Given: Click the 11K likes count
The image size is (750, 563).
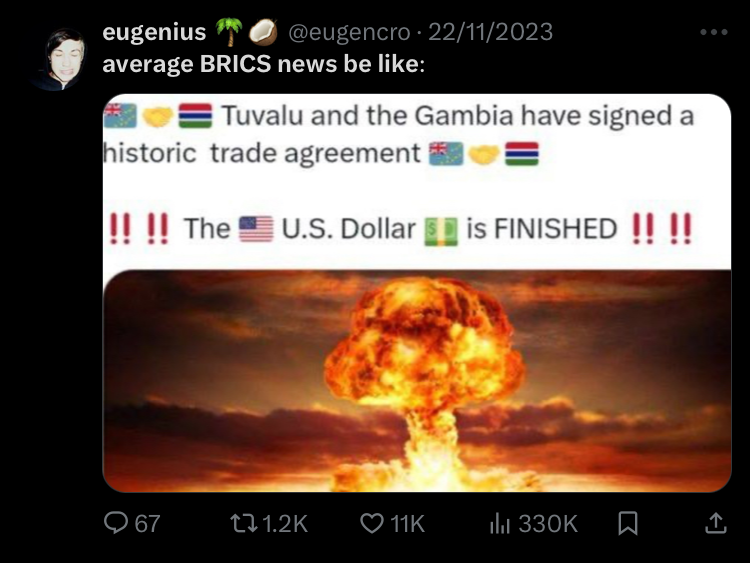Looking at the screenshot, I should (407, 523).
